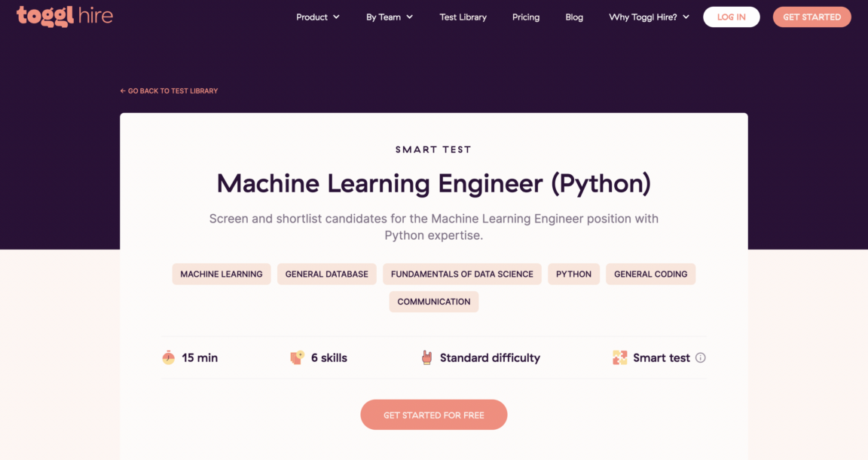Follow Go Back To Test Library link
This screenshot has height=460, width=868.
(169, 91)
